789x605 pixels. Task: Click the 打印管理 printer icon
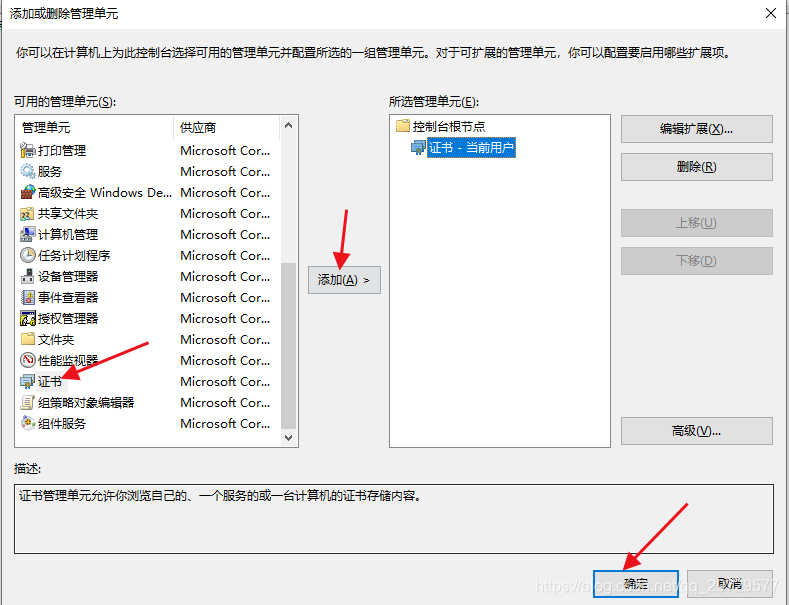tap(27, 150)
